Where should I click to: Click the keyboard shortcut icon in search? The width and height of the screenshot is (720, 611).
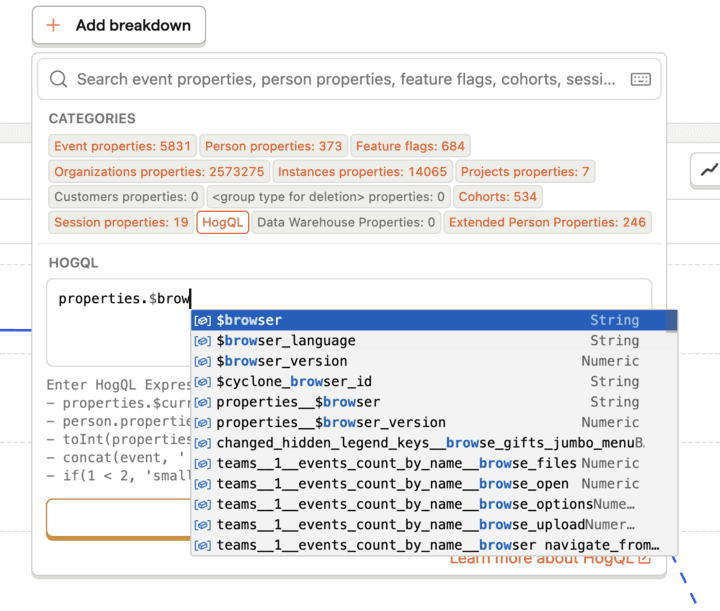[641, 79]
